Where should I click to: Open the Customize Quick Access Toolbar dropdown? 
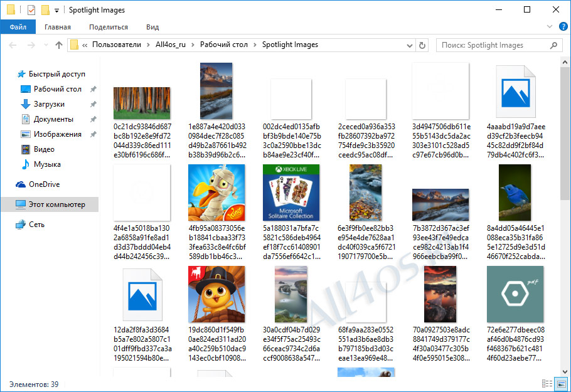pyautogui.click(x=57, y=10)
